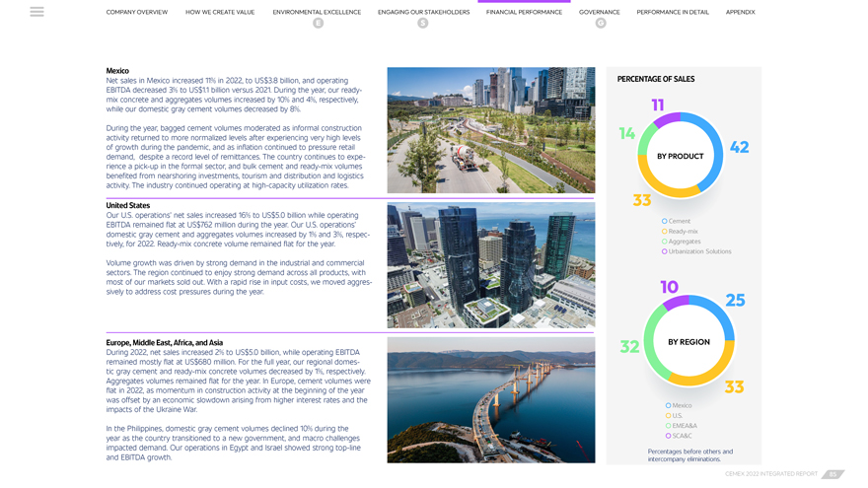The width and height of the screenshot is (868, 488).
Task: Click the 42 value on product chart
Action: point(740,147)
